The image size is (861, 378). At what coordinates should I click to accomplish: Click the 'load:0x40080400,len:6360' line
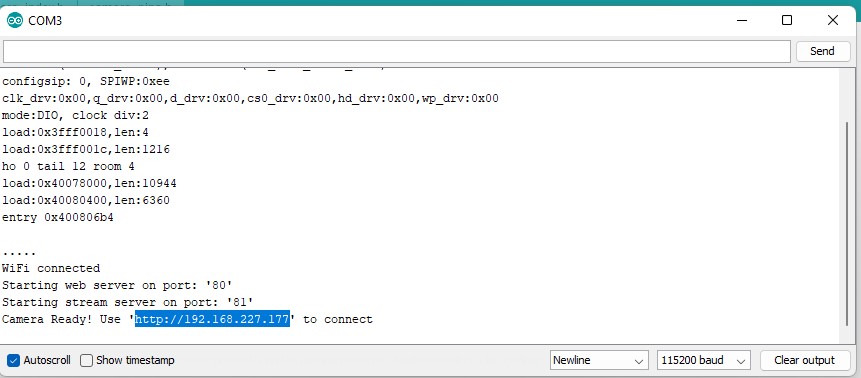point(86,201)
